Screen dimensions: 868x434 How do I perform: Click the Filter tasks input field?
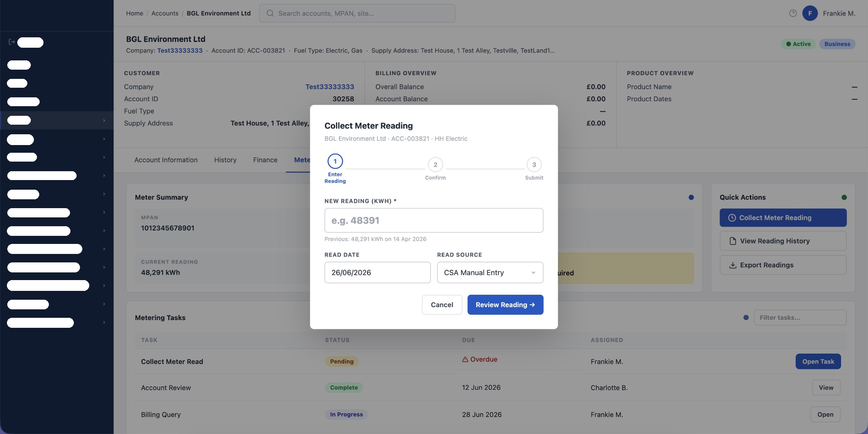coord(800,318)
